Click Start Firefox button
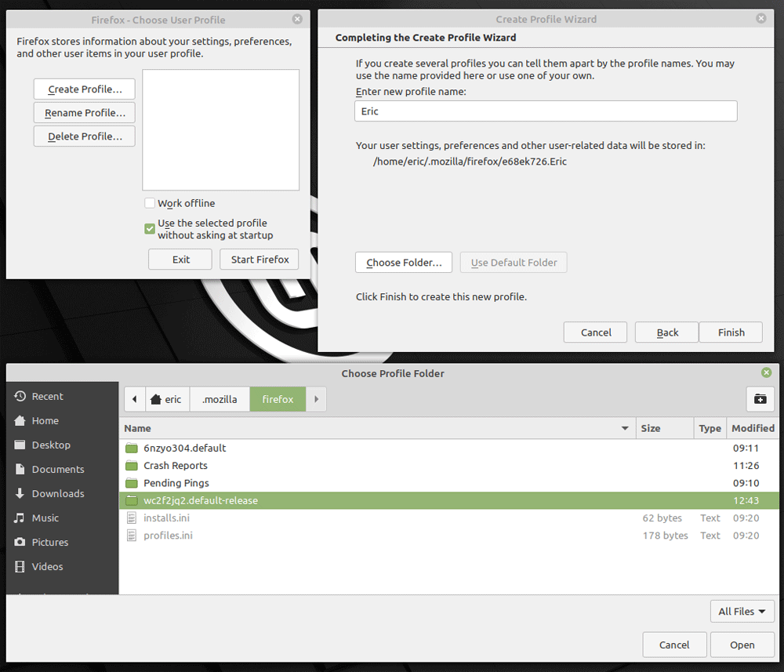This screenshot has width=784, height=672. point(260,260)
